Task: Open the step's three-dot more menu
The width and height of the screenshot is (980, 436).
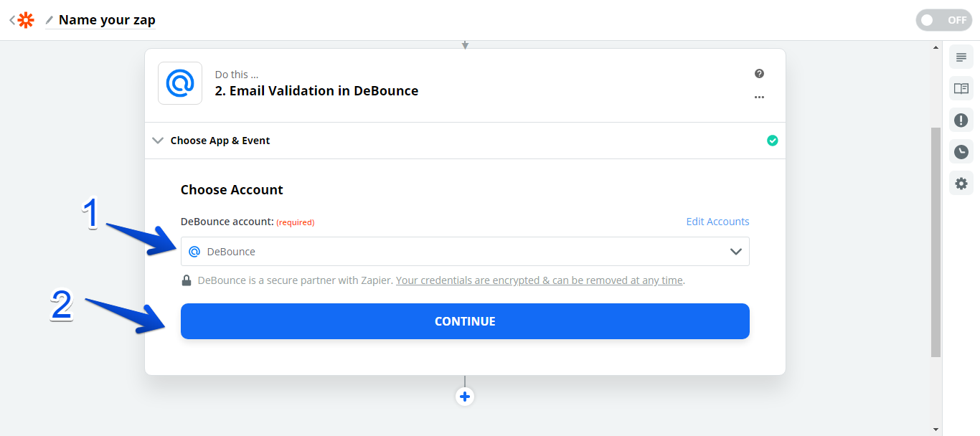Action: [759, 97]
